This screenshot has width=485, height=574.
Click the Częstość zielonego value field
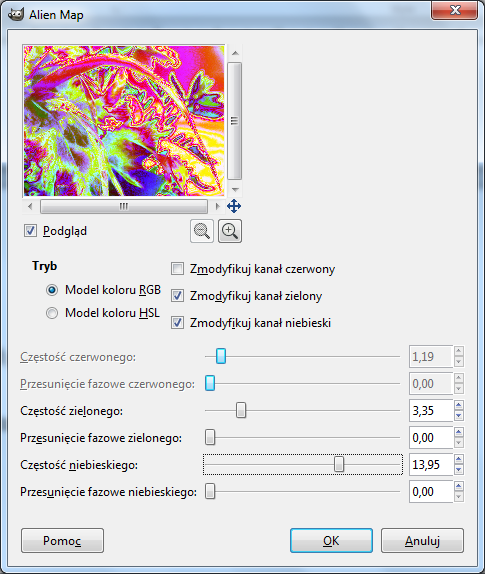pyautogui.click(x=431, y=411)
